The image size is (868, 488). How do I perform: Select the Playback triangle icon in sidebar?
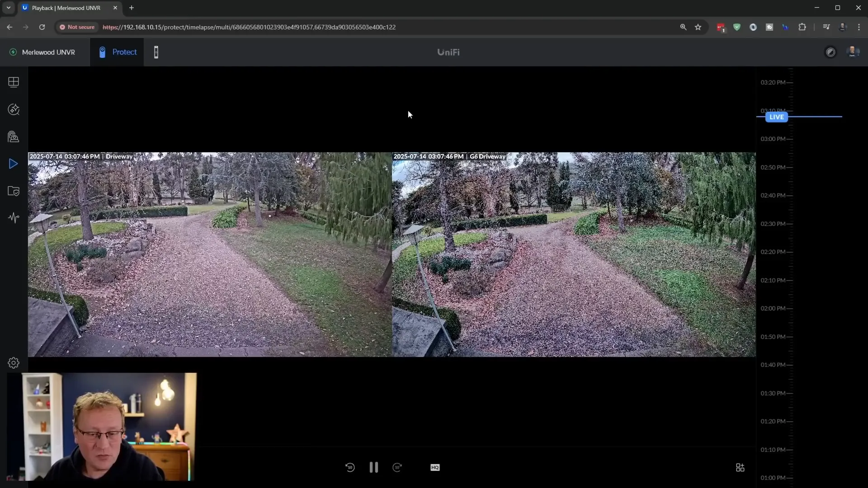pos(14,164)
